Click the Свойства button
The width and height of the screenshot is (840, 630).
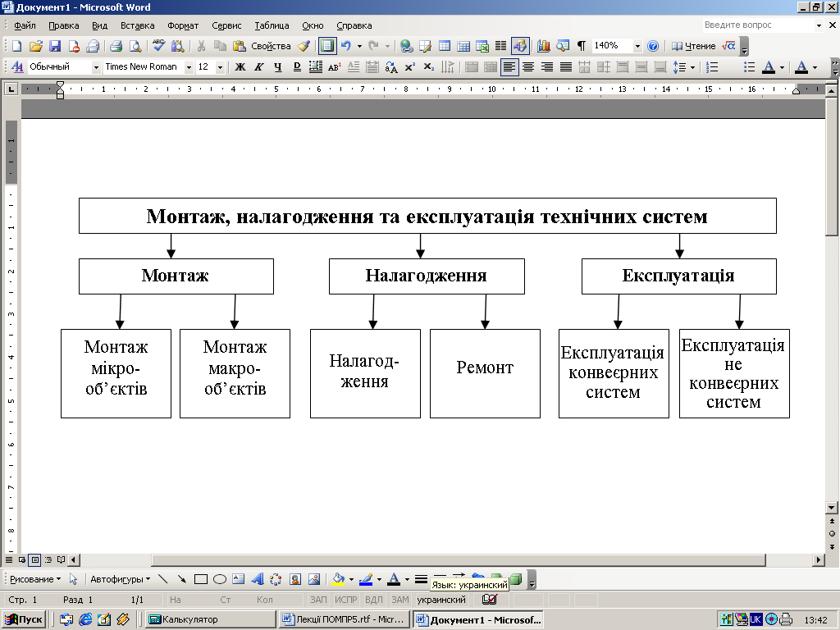(271, 46)
